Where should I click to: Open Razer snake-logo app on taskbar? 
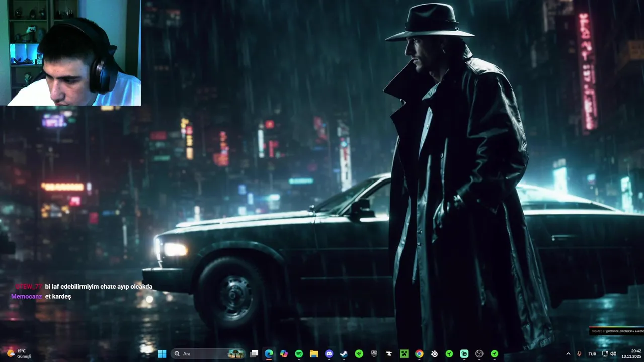tap(359, 354)
